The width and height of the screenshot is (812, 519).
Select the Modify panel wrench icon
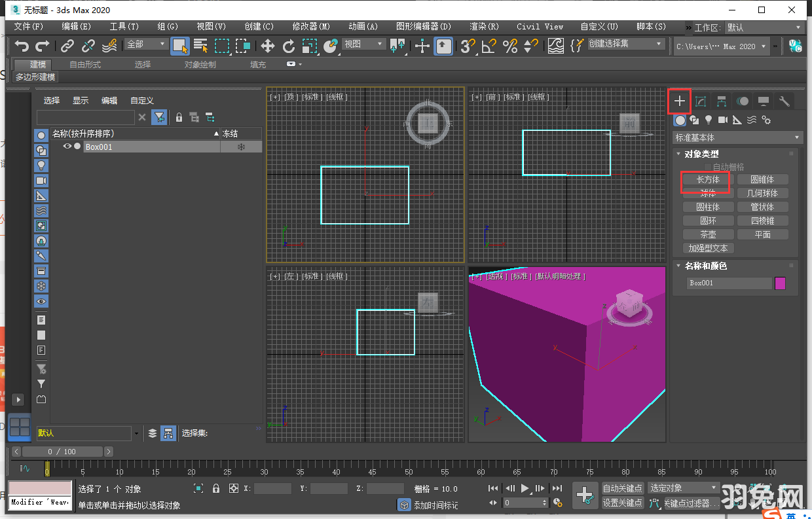coord(783,101)
